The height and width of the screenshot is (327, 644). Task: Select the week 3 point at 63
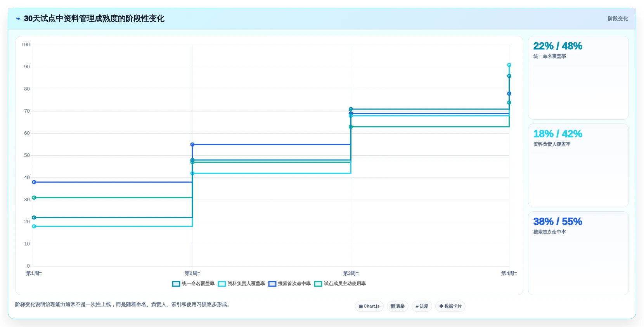(351, 127)
